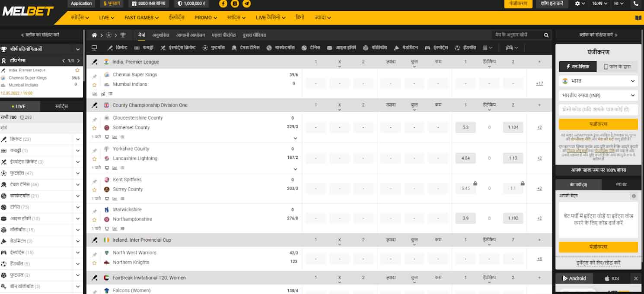This screenshot has height=294, width=644.
Task: Favorite the Chennai Super Kings match star
Action: (94, 85)
